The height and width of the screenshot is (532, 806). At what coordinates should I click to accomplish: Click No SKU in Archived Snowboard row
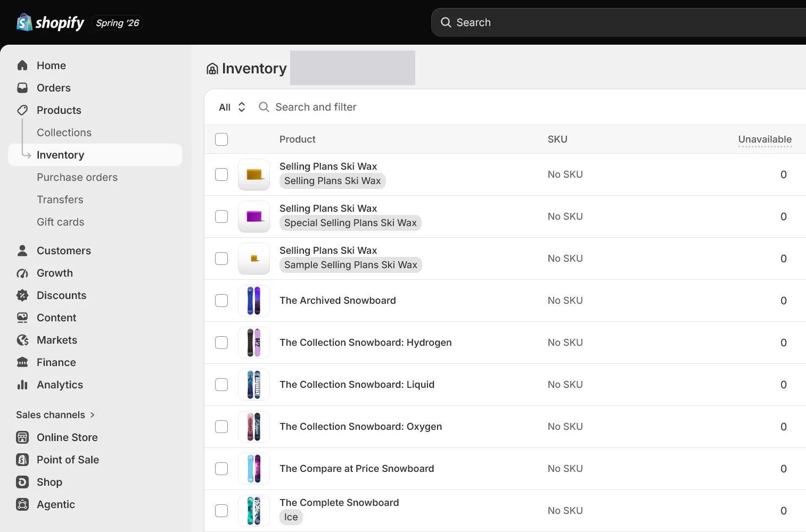(x=565, y=301)
